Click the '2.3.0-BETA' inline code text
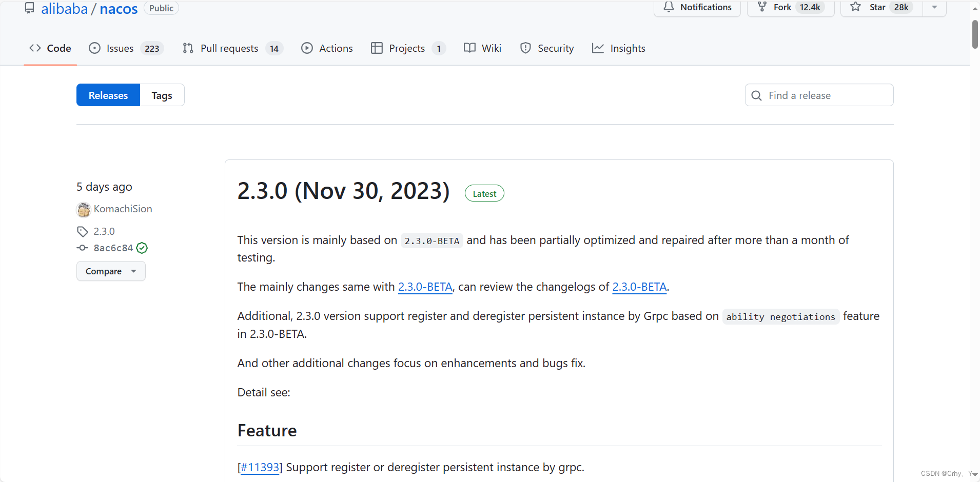This screenshot has height=482, width=980. [x=432, y=240]
